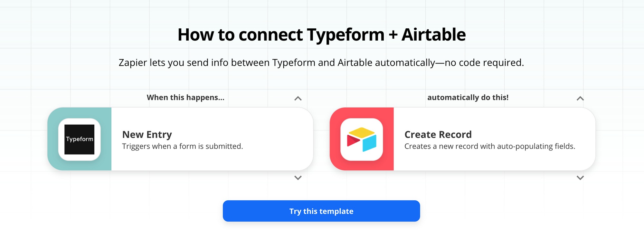Click the 'How to connect Typeform + Airtable' heading
644x239 pixels.
pos(322,34)
